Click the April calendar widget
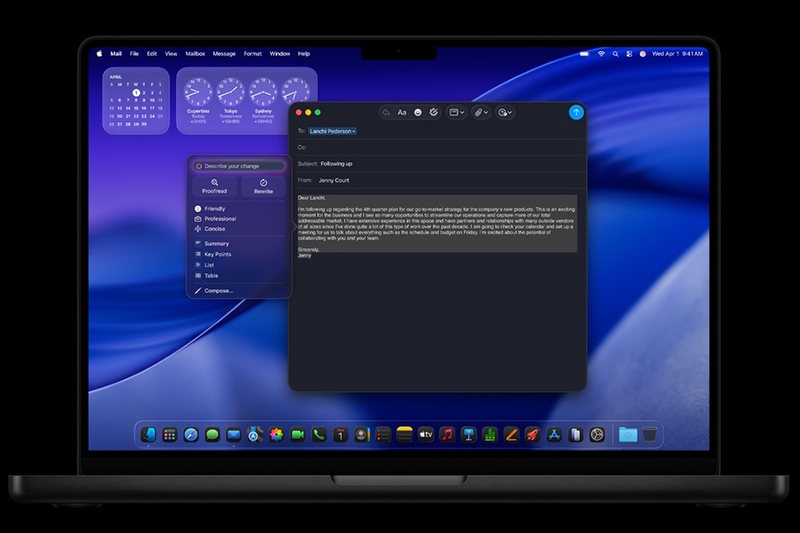The height and width of the screenshot is (533, 800). pos(136,100)
